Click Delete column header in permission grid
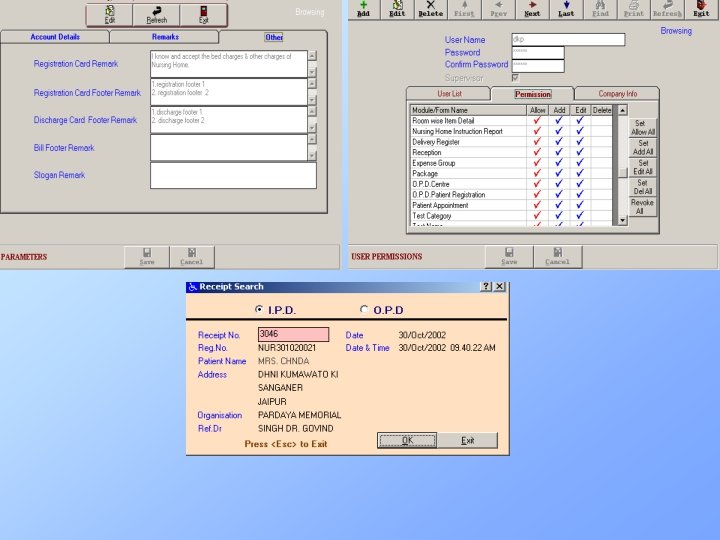The width and height of the screenshot is (720, 540). coord(602,110)
